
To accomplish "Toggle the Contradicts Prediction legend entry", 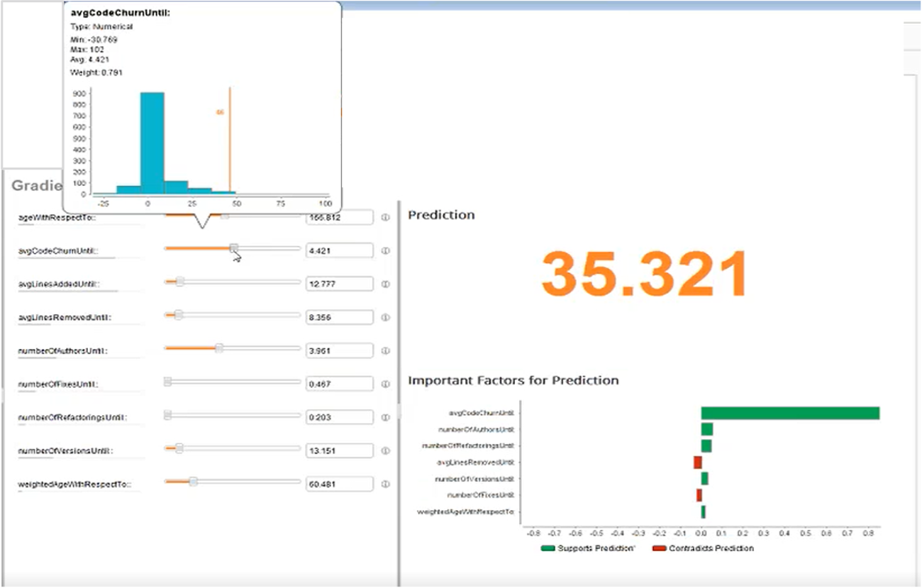I will [706, 548].
